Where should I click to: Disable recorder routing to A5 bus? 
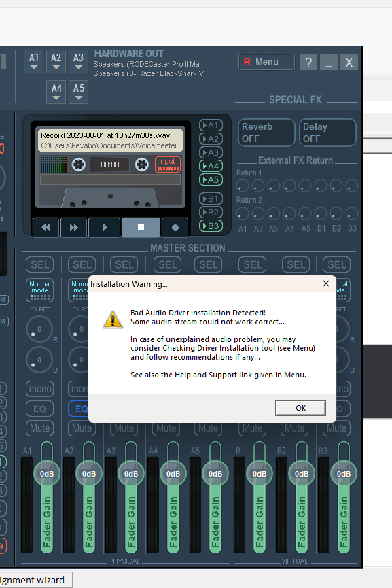[211, 179]
